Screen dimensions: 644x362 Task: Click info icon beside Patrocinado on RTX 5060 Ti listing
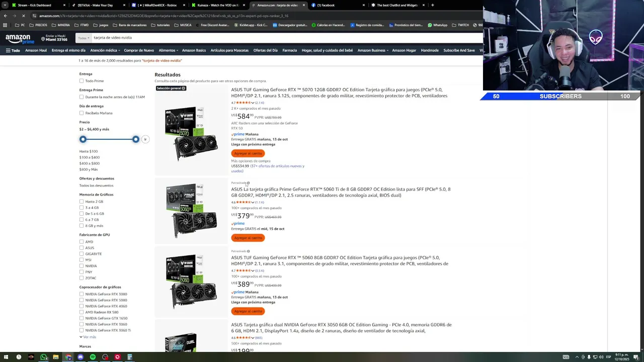click(248, 183)
